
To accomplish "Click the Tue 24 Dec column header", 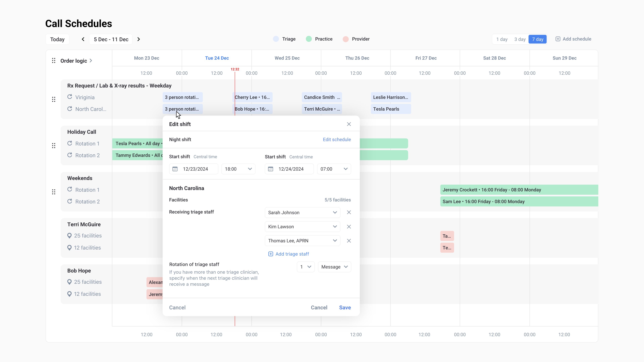I will (x=217, y=58).
